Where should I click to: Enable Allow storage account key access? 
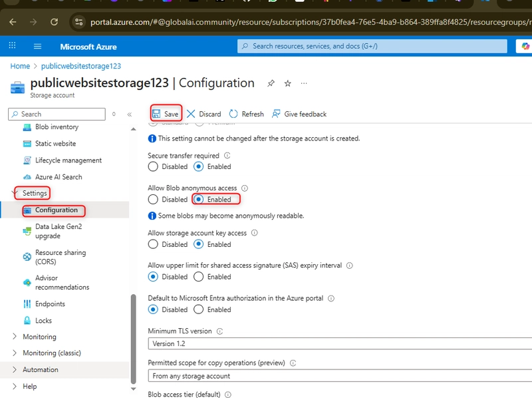[x=198, y=244]
